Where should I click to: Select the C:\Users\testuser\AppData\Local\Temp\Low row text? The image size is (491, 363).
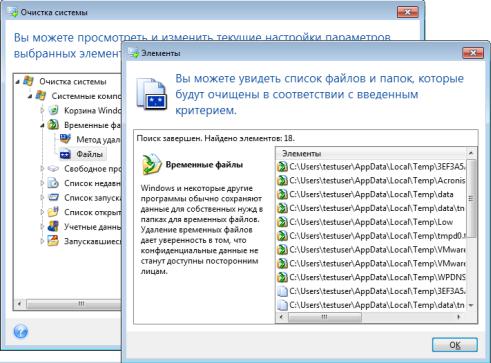[371, 222]
